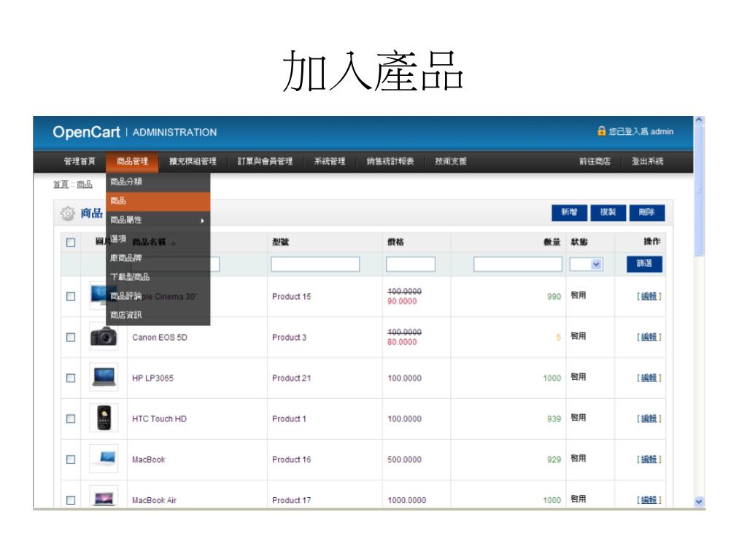Click the 篩選 filter button

point(644,263)
